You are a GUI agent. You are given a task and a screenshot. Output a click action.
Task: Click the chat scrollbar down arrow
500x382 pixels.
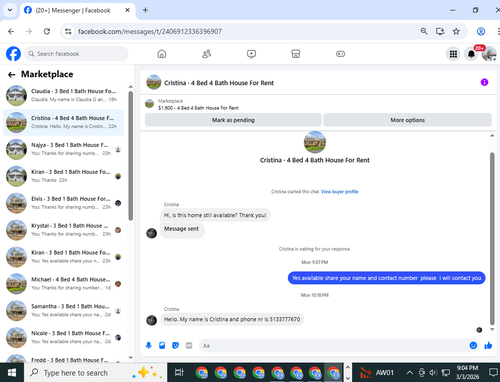(x=492, y=329)
